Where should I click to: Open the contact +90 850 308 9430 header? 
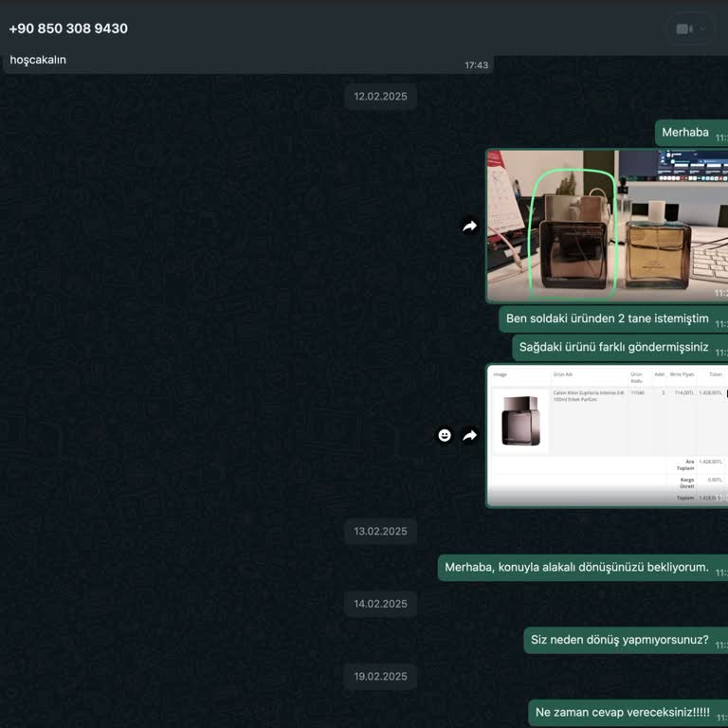pyautogui.click(x=68, y=28)
